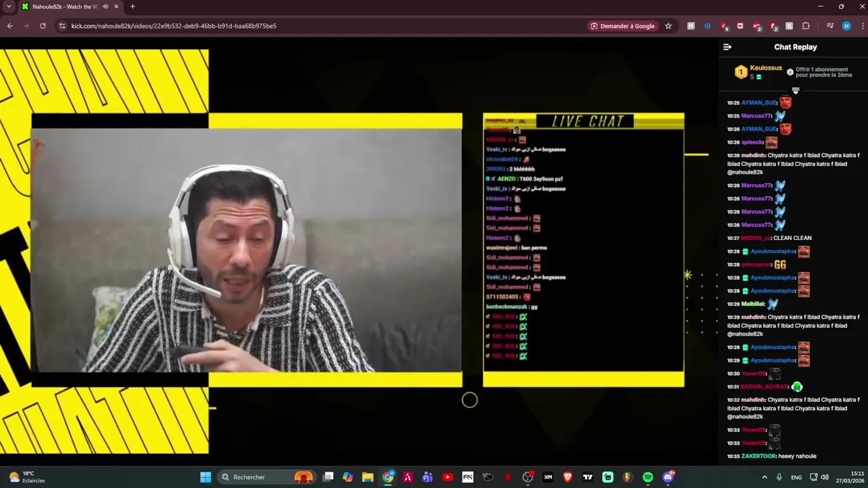Open volume control in system tray
The width and height of the screenshot is (868, 488).
825,477
